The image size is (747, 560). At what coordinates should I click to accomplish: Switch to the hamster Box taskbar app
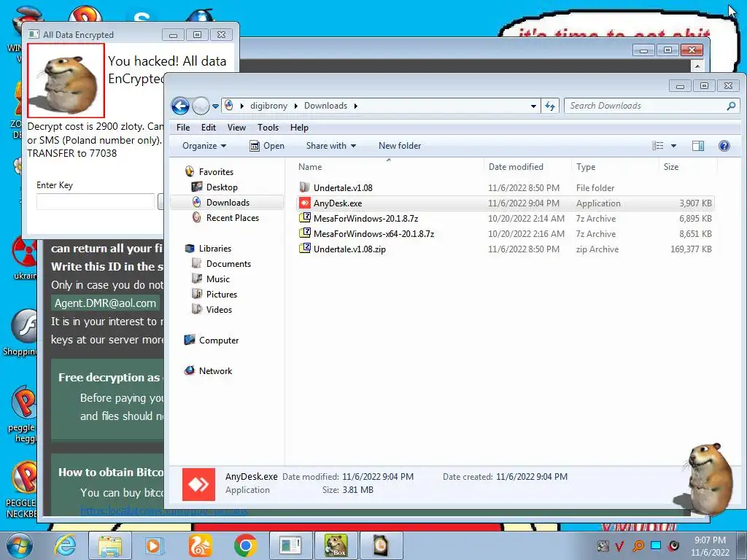[x=336, y=545]
